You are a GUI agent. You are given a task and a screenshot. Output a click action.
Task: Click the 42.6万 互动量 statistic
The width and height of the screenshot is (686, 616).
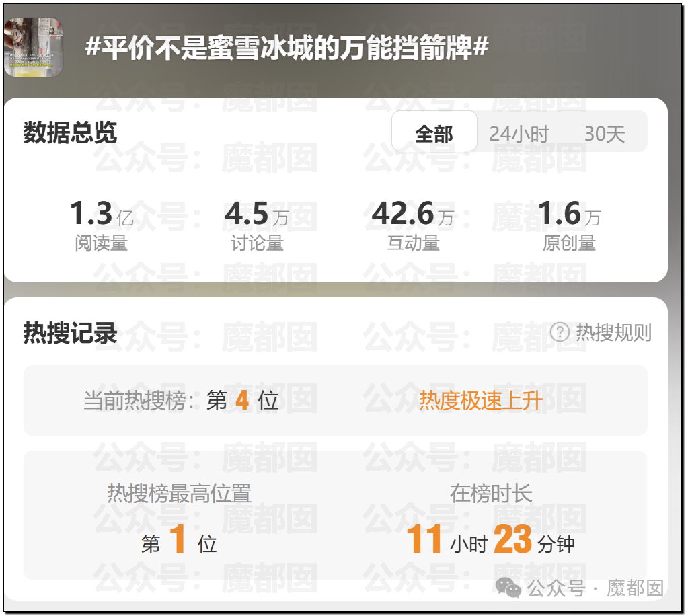413,225
